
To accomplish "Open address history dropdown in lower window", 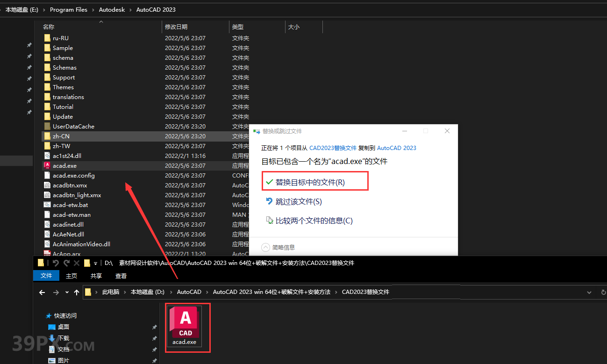I will tap(590, 292).
